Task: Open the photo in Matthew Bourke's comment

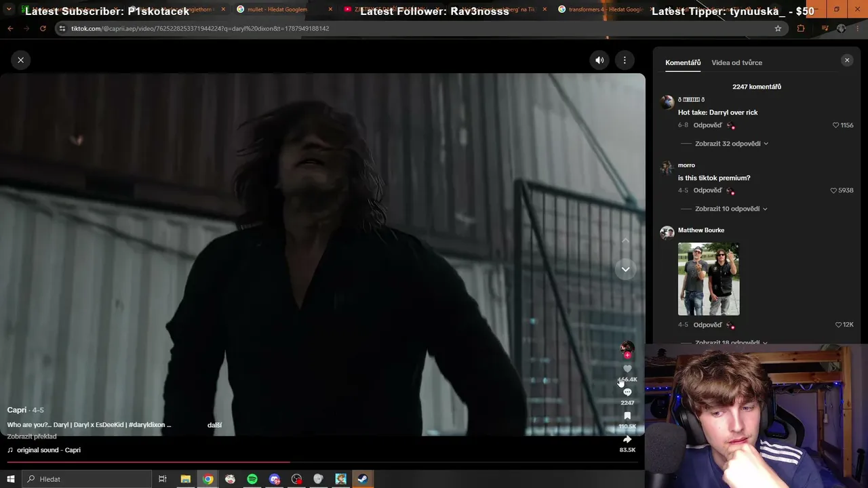Action: point(709,279)
